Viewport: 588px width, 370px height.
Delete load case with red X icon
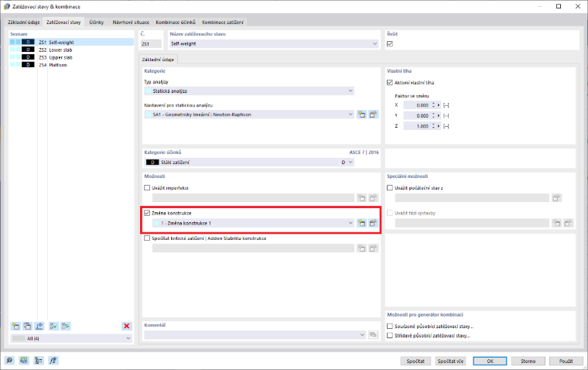coord(127,326)
